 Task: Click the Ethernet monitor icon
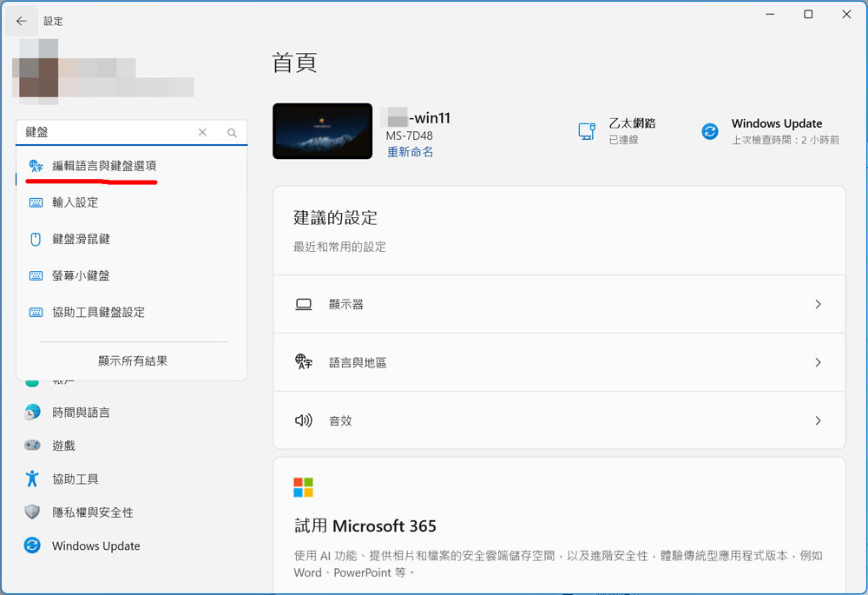[587, 131]
